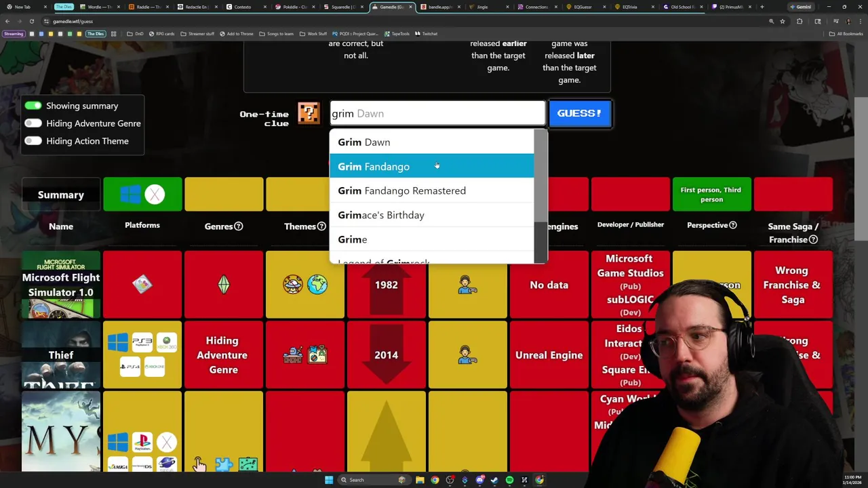Viewport: 868px width, 488px height.
Task: Open File Explorer from the taskbar
Action: click(x=420, y=480)
